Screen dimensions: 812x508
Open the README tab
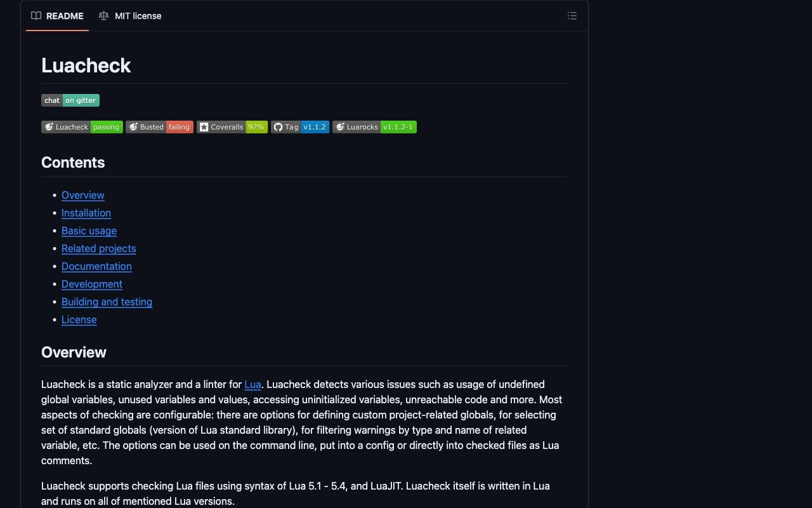57,16
